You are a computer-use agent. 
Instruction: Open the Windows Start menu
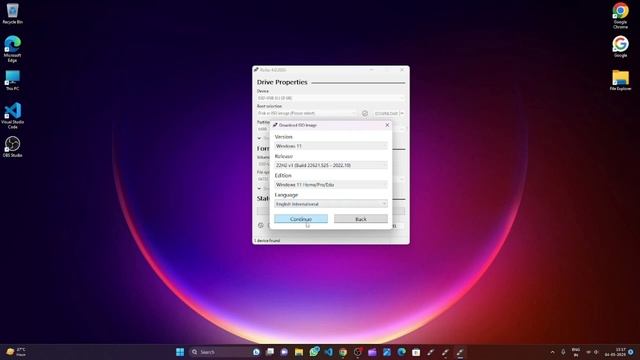coord(180,352)
